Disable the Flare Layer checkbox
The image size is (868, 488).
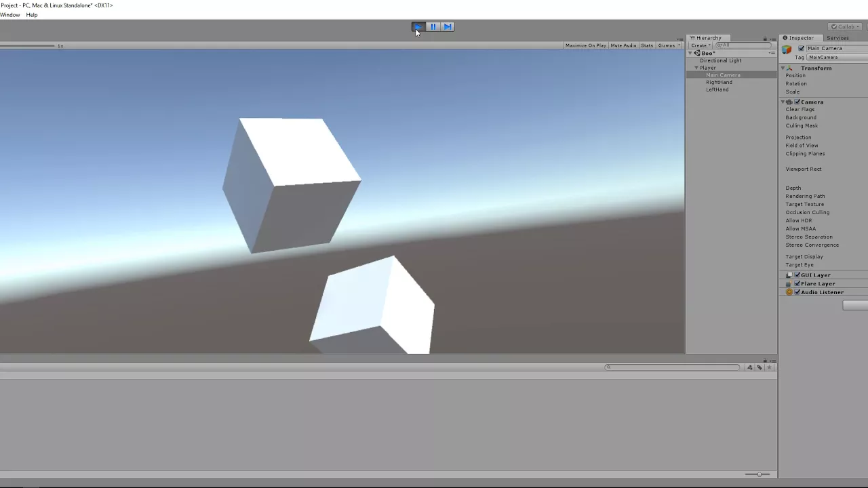pos(797,284)
